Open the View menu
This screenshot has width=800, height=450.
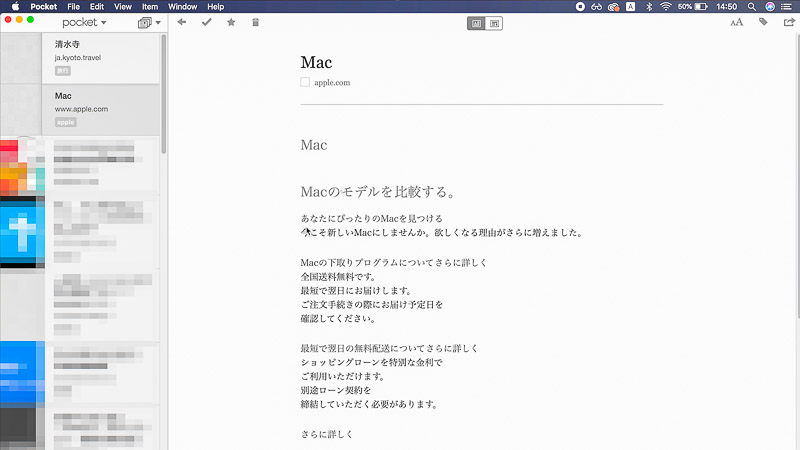(x=122, y=7)
